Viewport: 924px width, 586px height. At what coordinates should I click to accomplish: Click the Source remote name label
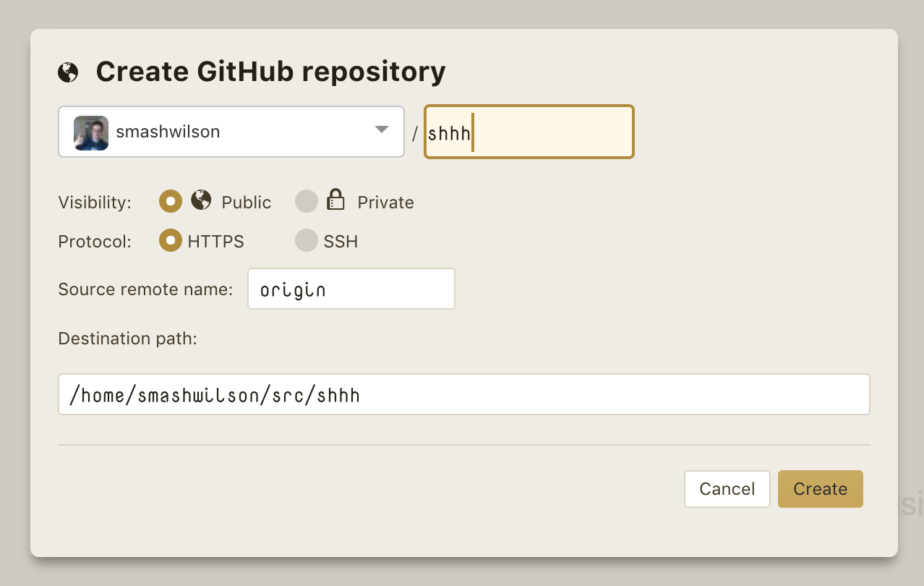click(x=145, y=289)
